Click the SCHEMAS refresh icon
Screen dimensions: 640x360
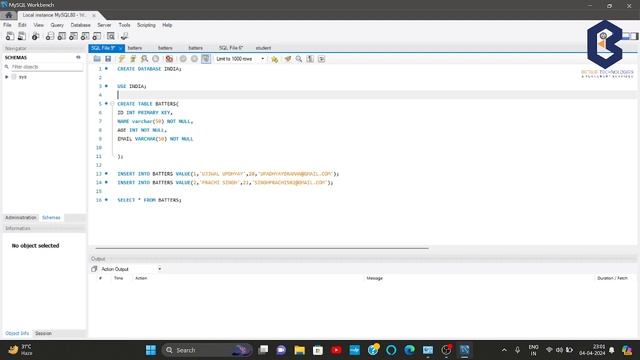pos(78,58)
